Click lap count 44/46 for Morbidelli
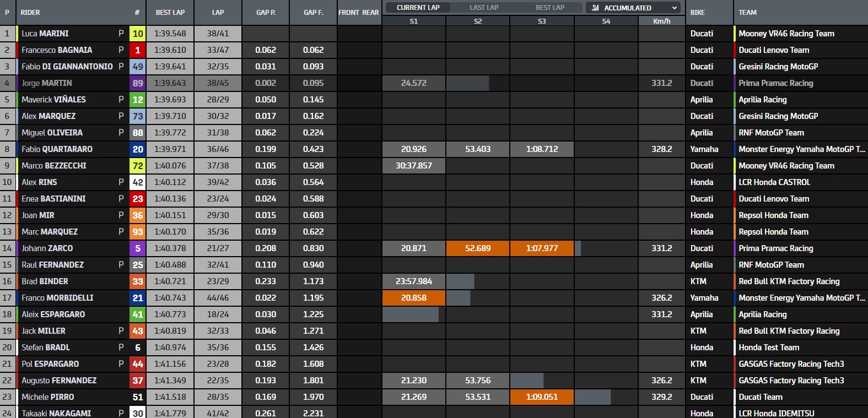The image size is (868, 418). tap(218, 298)
